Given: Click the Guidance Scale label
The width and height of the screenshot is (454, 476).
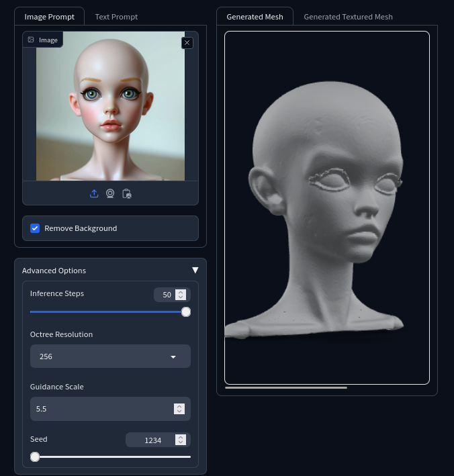Looking at the screenshot, I should coord(57,387).
